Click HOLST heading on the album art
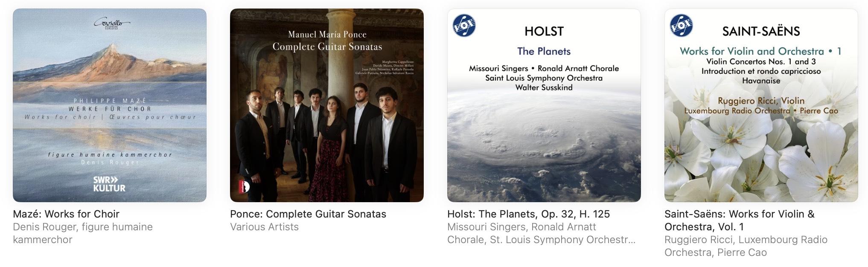 pos(544,31)
